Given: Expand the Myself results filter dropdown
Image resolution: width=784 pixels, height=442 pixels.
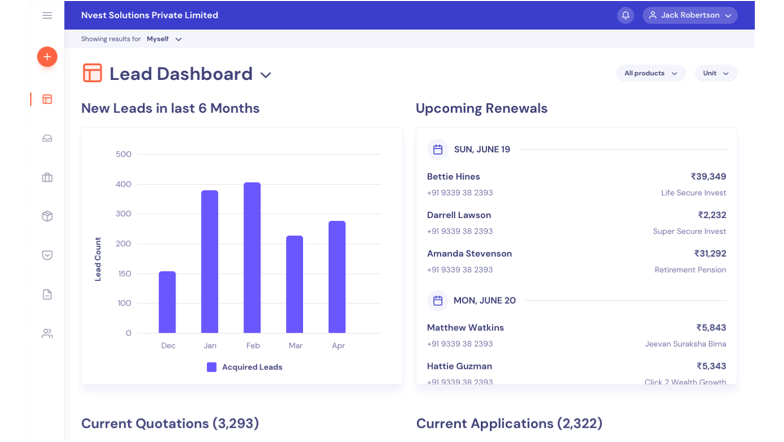Looking at the screenshot, I should pyautogui.click(x=165, y=39).
